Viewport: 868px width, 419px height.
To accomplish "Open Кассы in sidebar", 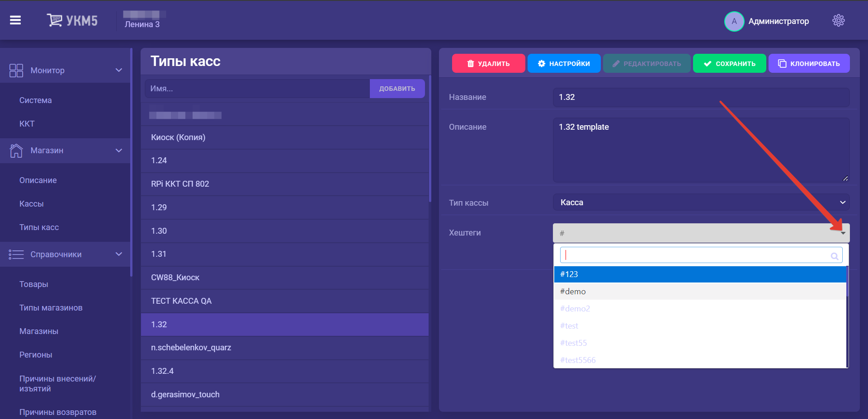I will click(x=31, y=204).
